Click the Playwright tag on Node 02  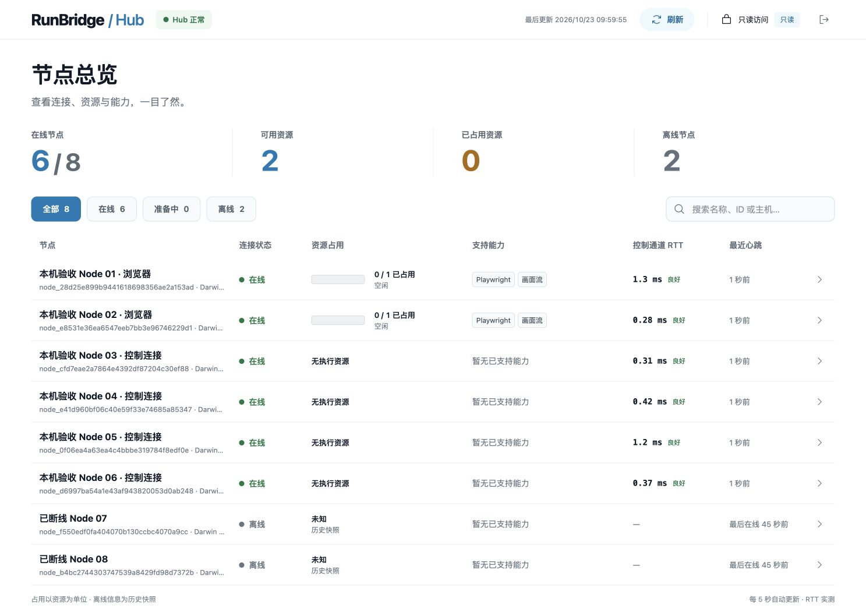click(x=493, y=321)
